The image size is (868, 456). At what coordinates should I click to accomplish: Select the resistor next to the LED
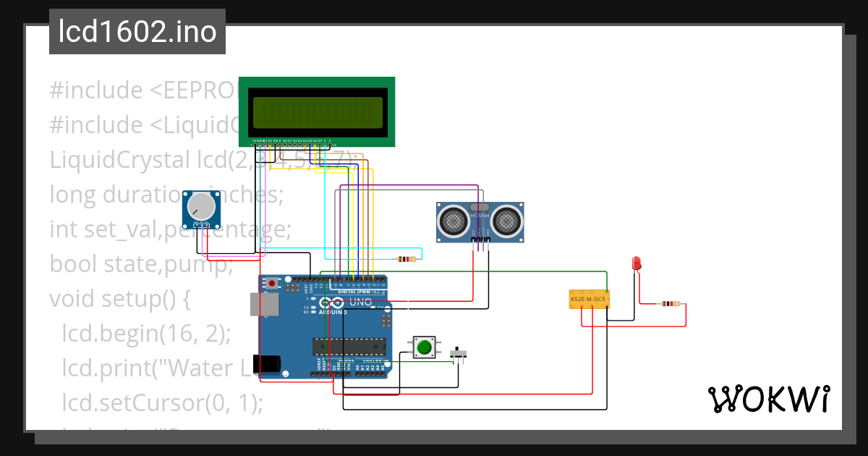[x=669, y=303]
